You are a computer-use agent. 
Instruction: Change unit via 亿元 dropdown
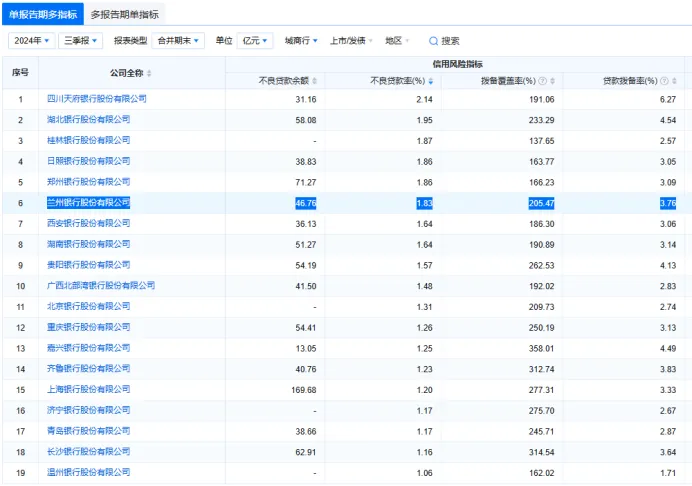tap(255, 41)
